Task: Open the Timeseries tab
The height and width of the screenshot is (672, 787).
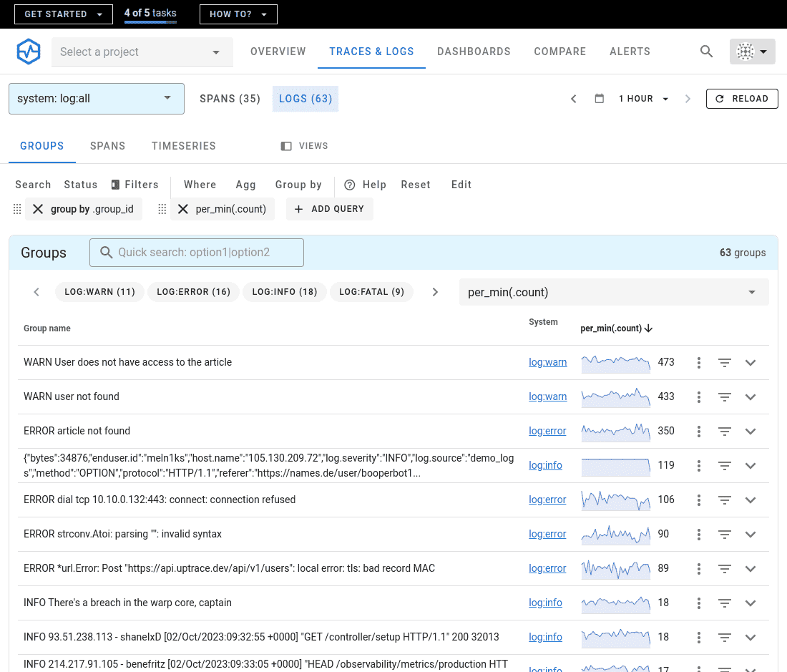Action: click(x=183, y=146)
